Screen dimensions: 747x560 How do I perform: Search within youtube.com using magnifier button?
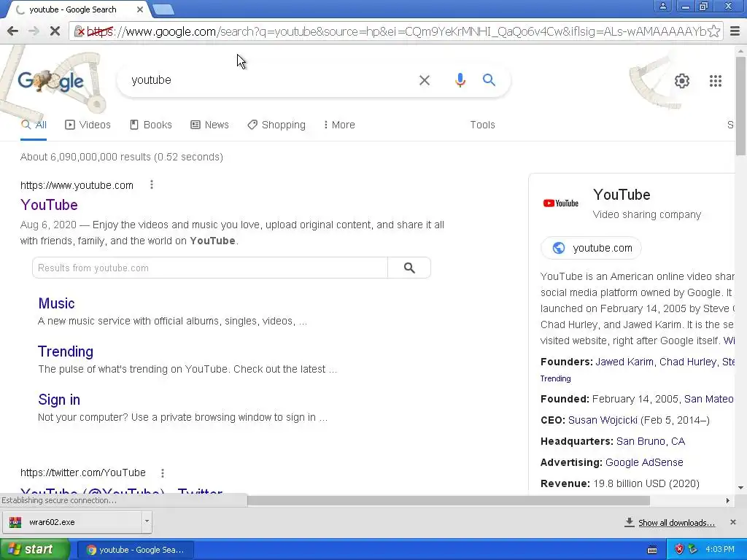click(409, 268)
